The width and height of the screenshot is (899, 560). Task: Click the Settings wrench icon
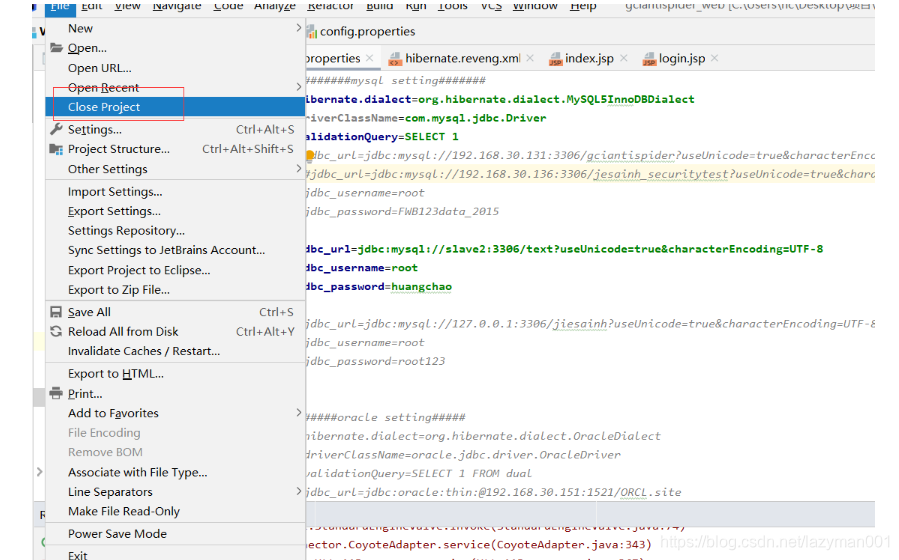coord(56,129)
